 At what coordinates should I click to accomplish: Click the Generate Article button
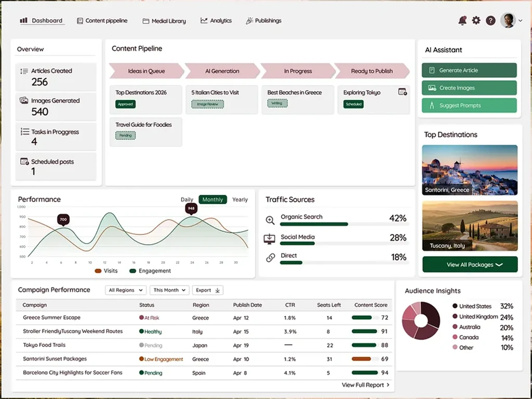coord(469,70)
